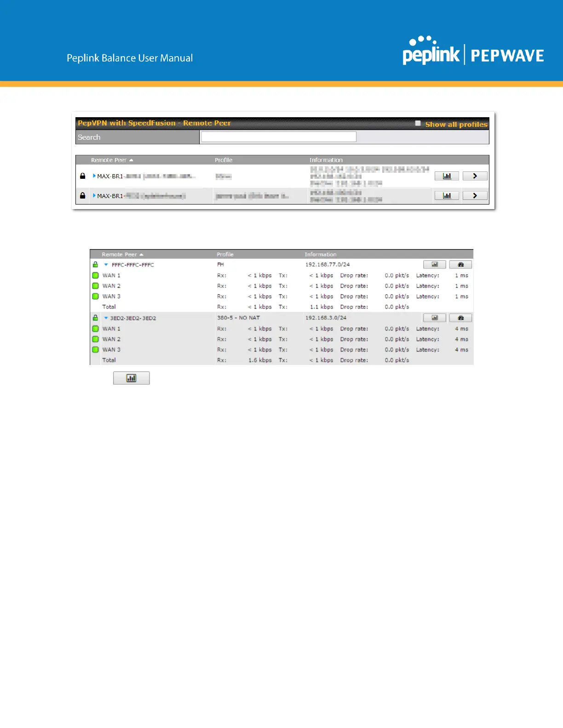Sort lower table by Remote Peer header
The image size is (563, 728).
pyautogui.click(x=122, y=254)
